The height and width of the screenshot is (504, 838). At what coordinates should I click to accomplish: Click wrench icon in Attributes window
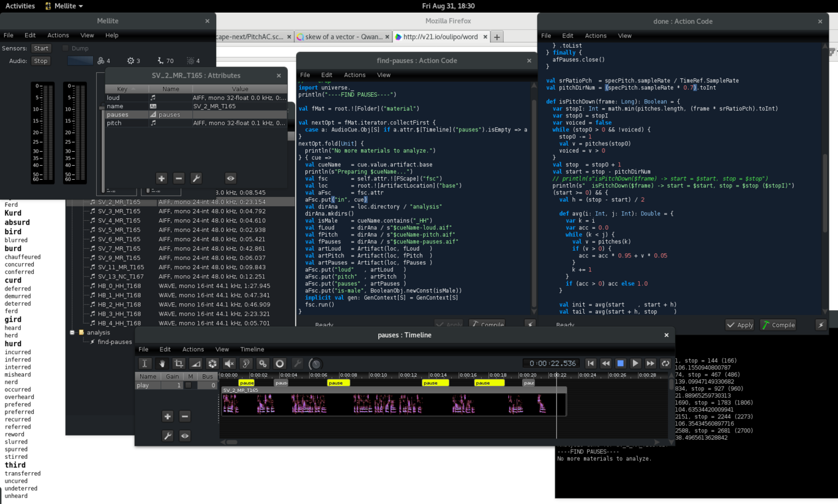pyautogui.click(x=196, y=178)
